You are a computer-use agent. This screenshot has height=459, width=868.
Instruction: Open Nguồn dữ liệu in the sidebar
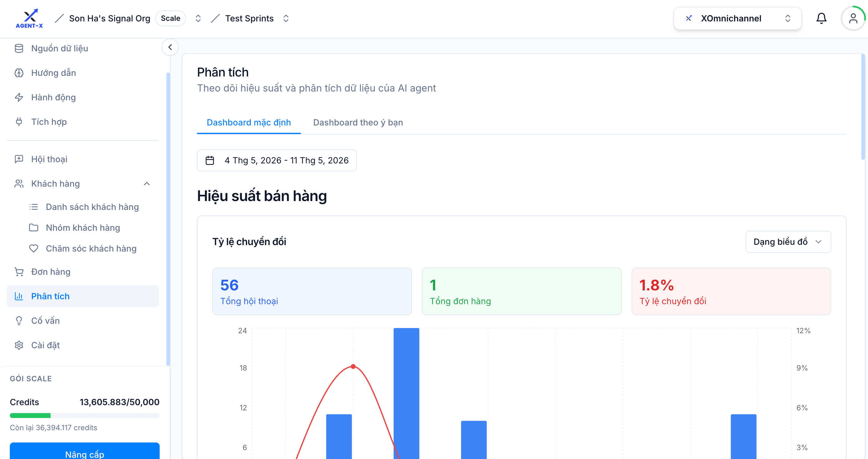tap(83, 49)
